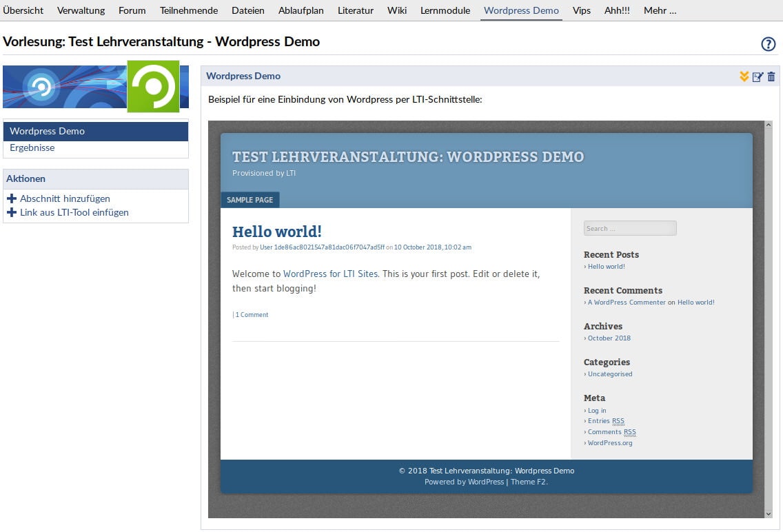Click A WordPress Commenter link
This screenshot has height=532, width=783.
point(627,303)
